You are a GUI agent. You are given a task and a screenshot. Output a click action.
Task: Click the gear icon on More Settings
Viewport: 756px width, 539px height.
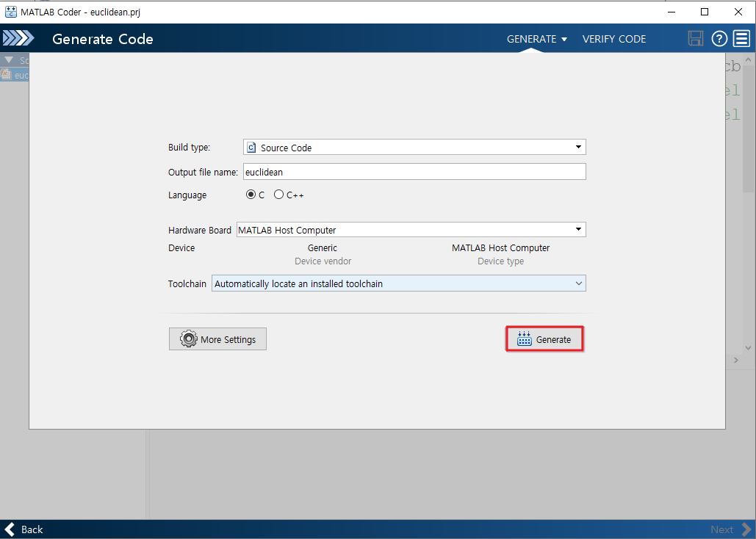(189, 339)
